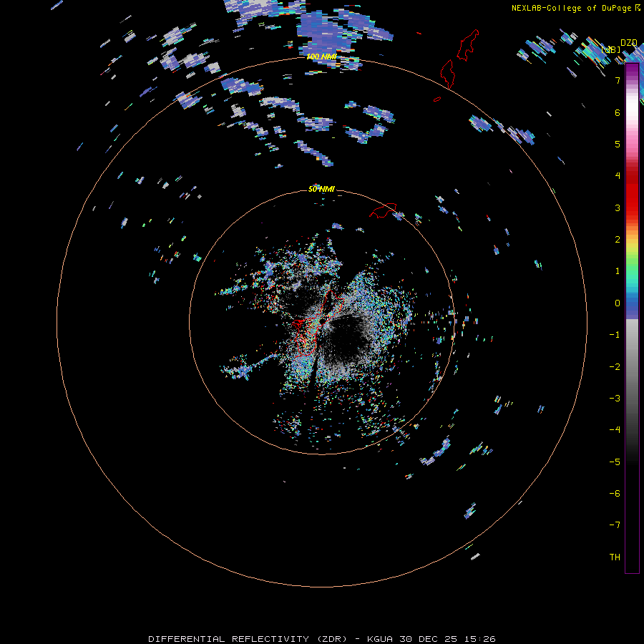This screenshot has height=644, width=644.
Task: Click the "50 NMI" range ring label
Action: click(321, 189)
